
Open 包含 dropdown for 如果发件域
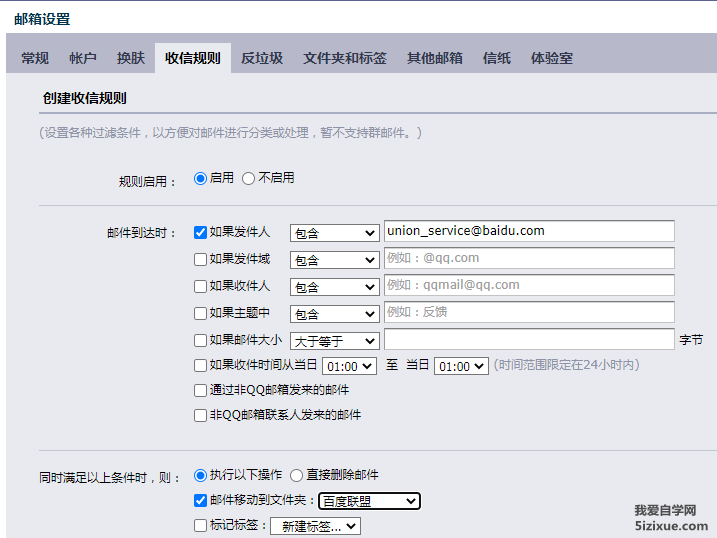tap(335, 260)
